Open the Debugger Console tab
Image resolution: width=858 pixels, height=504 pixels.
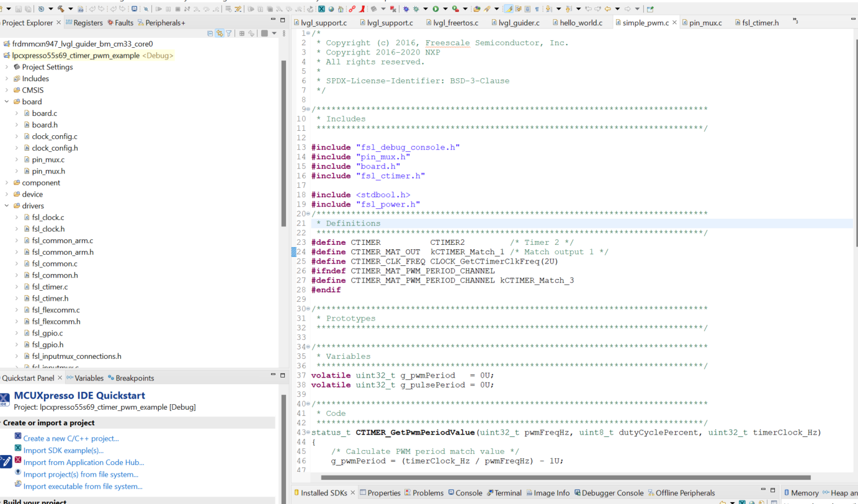[x=609, y=493]
